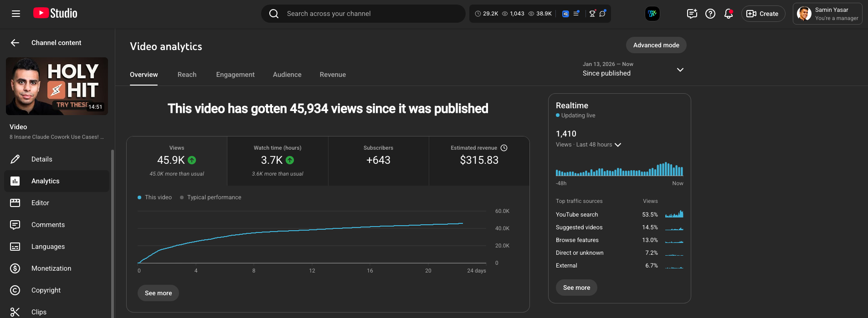Open the list icon with blue dot

pos(576,13)
